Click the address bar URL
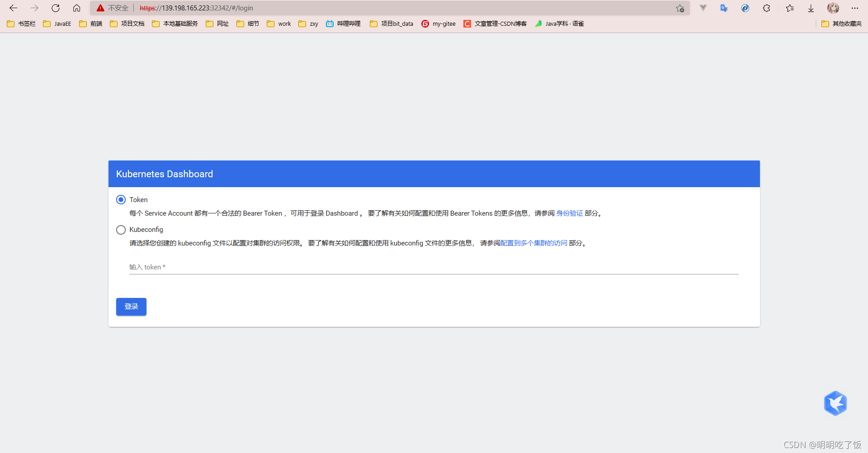The height and width of the screenshot is (453, 868). click(x=196, y=8)
